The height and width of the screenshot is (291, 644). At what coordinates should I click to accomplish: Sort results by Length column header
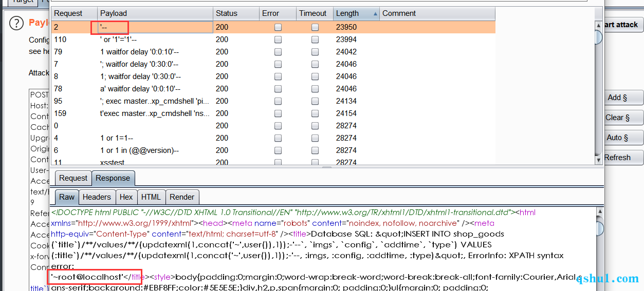pyautogui.click(x=356, y=13)
